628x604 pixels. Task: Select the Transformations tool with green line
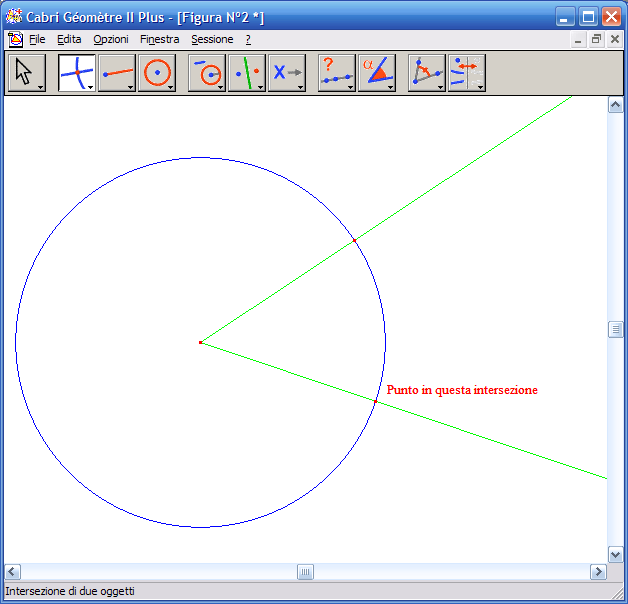247,73
